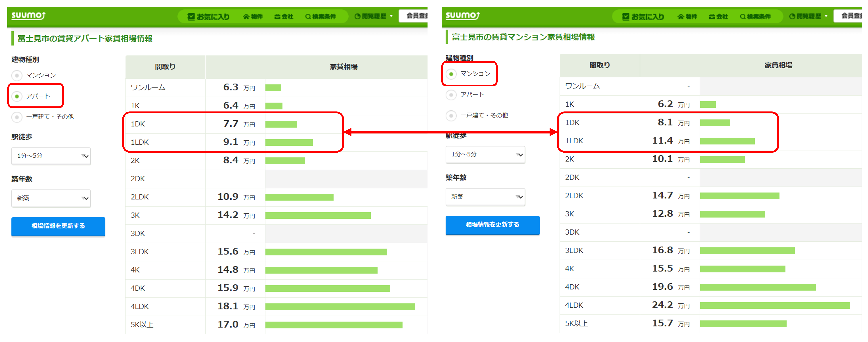Click 4DK row label in アパート table
This screenshot has height=342, width=868.
pyautogui.click(x=138, y=288)
